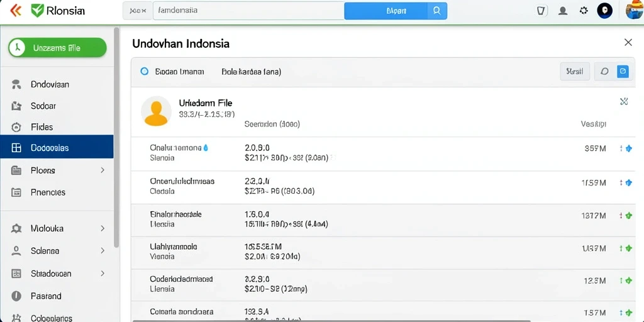Viewport: 644px width, 322px height.
Task: Open Phenoles in the sidebar
Action: 48,192
